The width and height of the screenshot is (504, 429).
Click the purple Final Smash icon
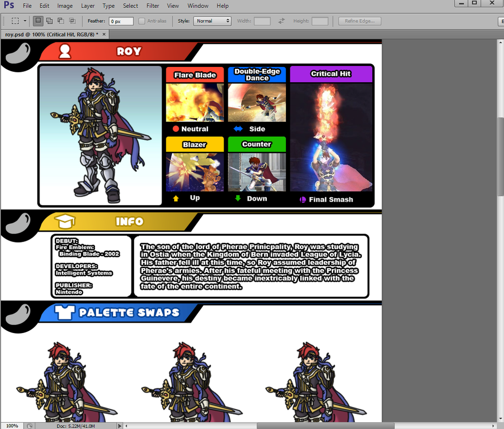tap(303, 200)
